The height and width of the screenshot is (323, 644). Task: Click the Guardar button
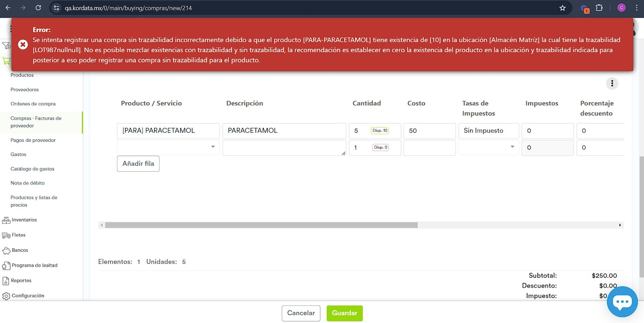(344, 313)
